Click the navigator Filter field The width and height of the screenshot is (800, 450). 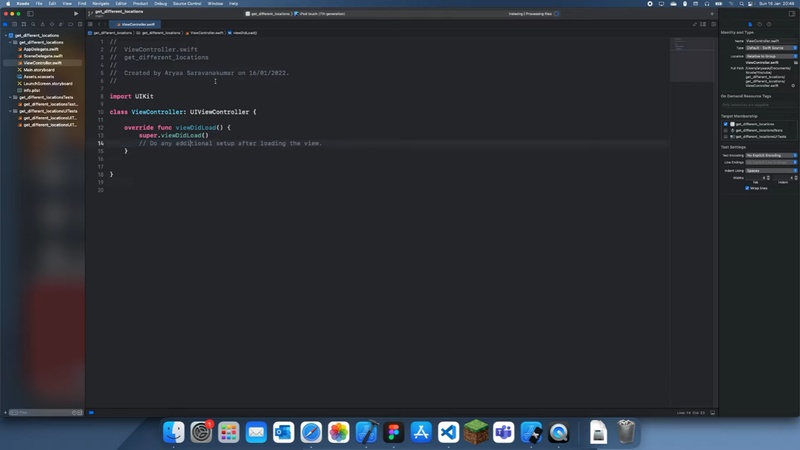[x=46, y=412]
